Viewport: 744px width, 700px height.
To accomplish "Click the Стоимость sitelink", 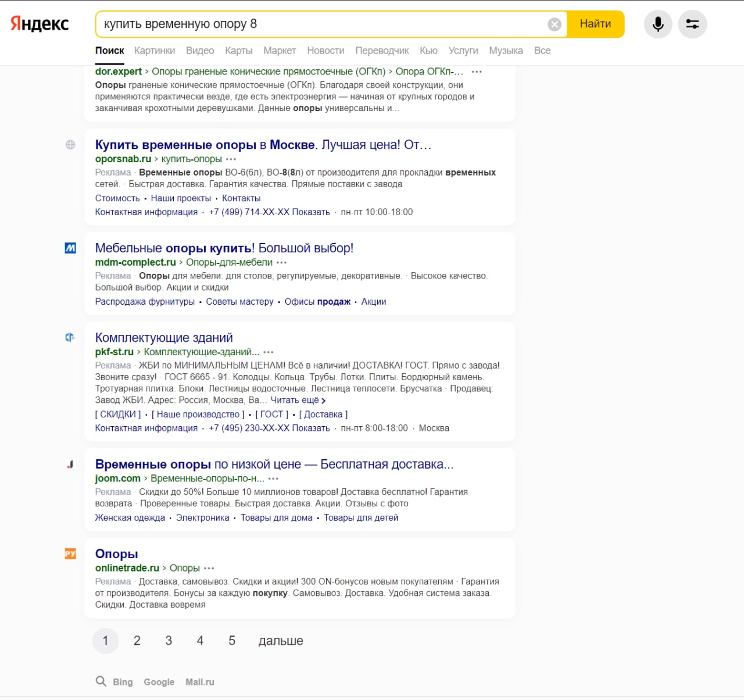I will (117, 198).
